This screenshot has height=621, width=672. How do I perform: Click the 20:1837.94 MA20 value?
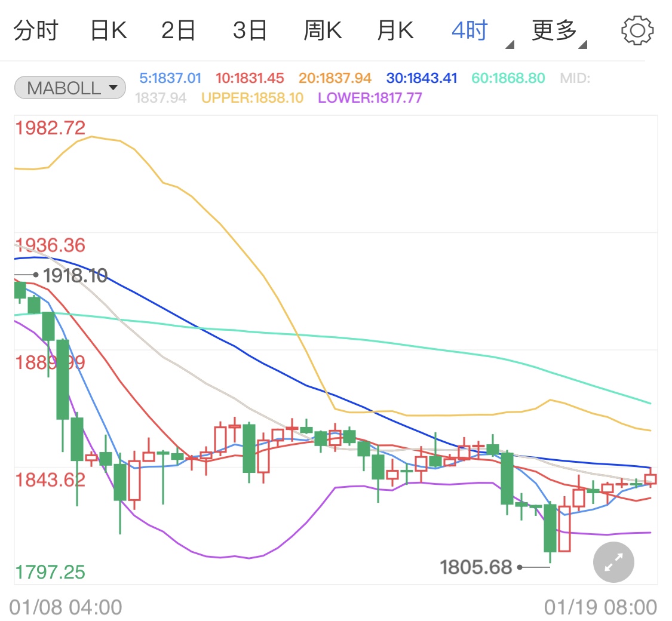[335, 78]
